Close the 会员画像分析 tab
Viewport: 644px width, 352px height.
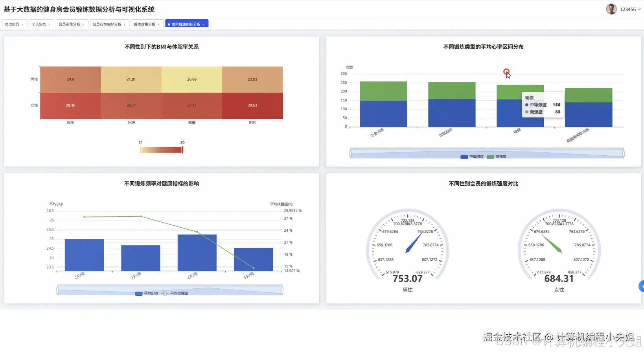tap(83, 25)
